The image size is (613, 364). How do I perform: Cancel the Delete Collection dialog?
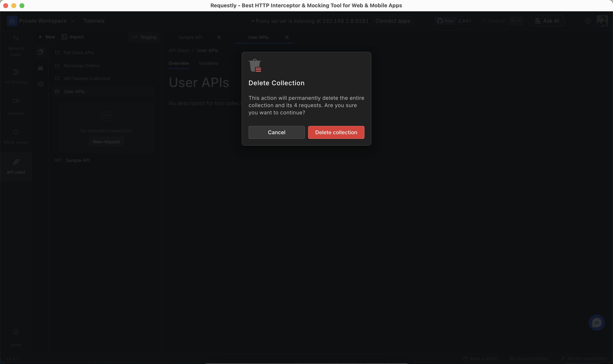coord(276,132)
